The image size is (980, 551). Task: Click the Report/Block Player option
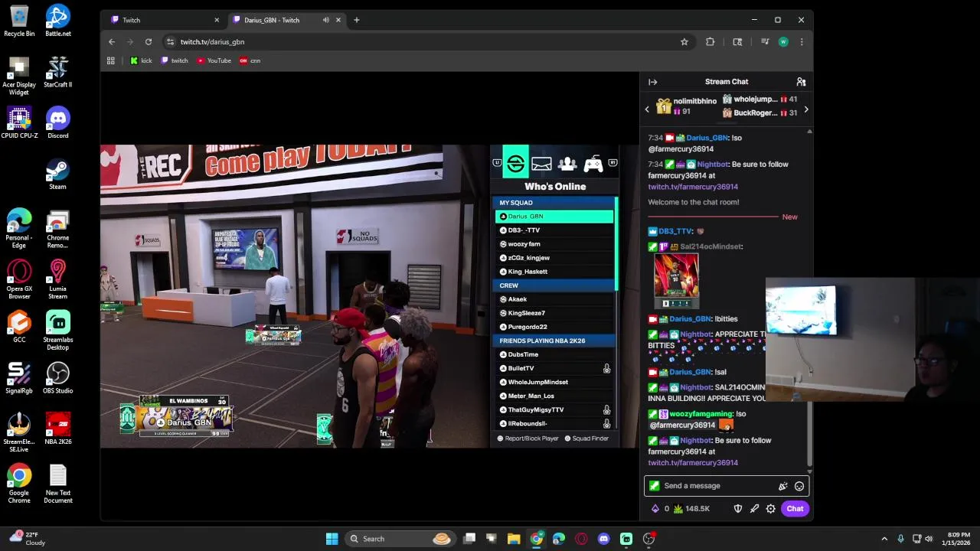(528, 439)
